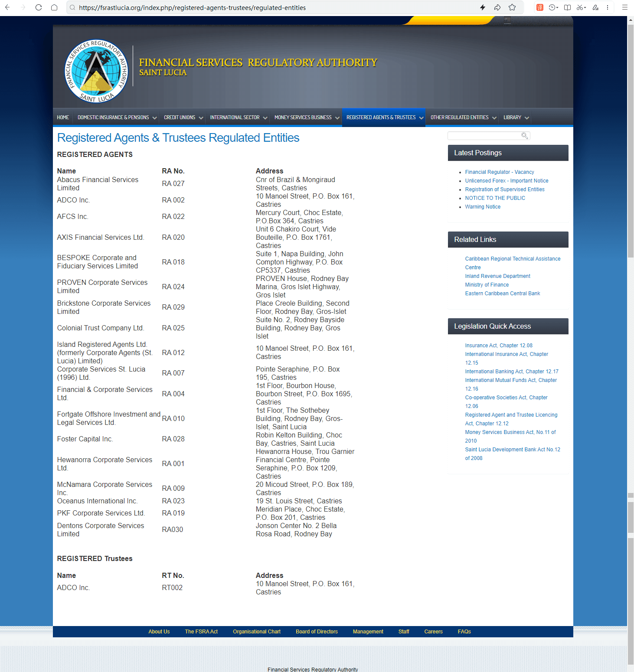
Task: Open reading mode book icon
Action: 567,7
